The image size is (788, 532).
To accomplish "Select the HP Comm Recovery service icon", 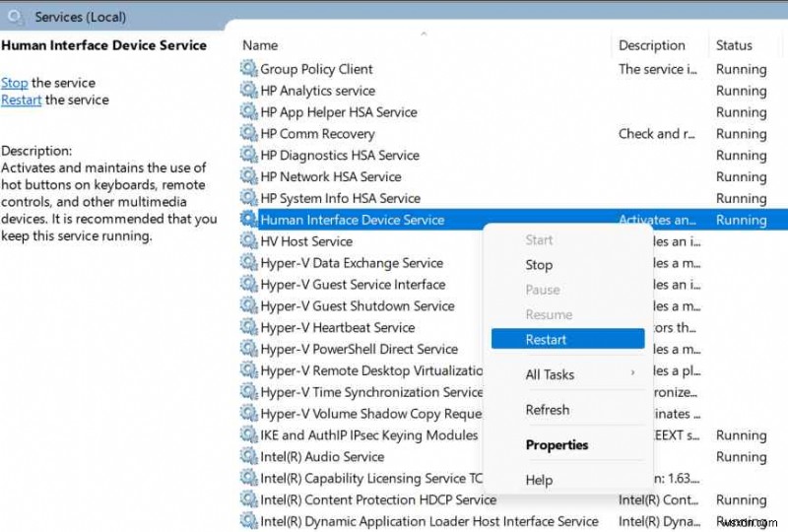I will click(248, 134).
